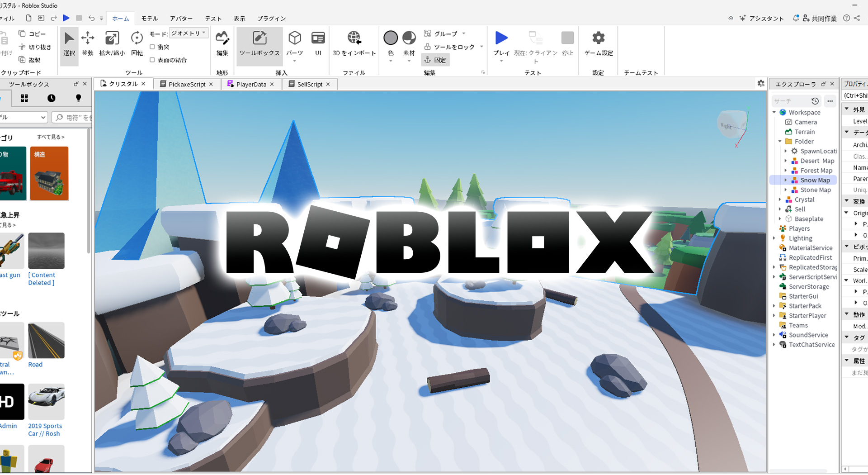This screenshot has height=475, width=868.
Task: Toggle the Anchor (固定) button
Action: (435, 60)
